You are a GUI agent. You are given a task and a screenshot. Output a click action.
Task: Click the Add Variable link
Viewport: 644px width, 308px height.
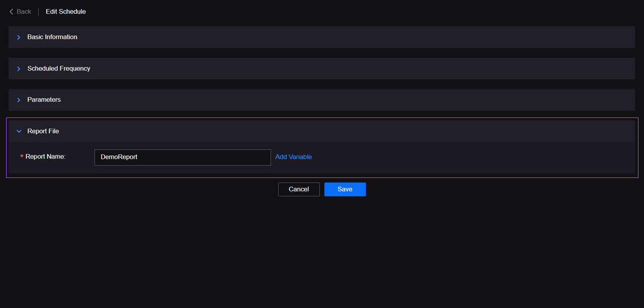pyautogui.click(x=294, y=157)
